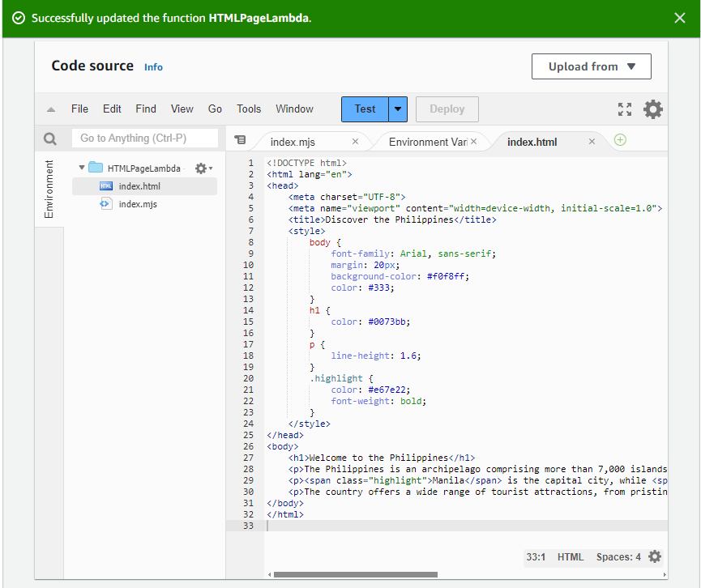Open the Test button dropdown arrow
The image size is (701, 588).
point(398,109)
